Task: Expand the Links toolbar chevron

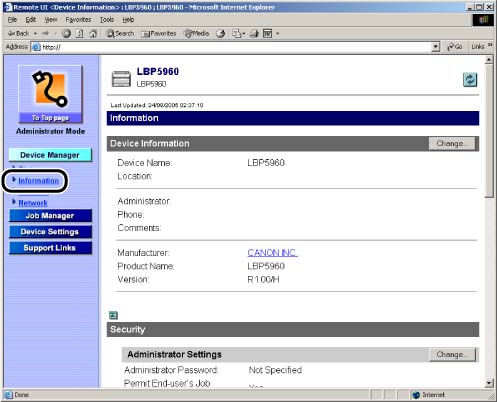Action: point(490,45)
